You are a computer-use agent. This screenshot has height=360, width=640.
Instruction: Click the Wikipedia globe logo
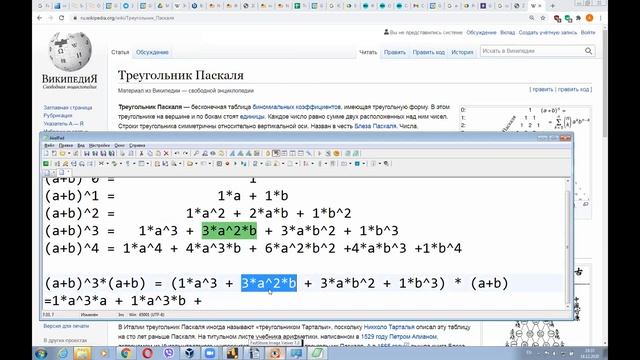[x=70, y=51]
